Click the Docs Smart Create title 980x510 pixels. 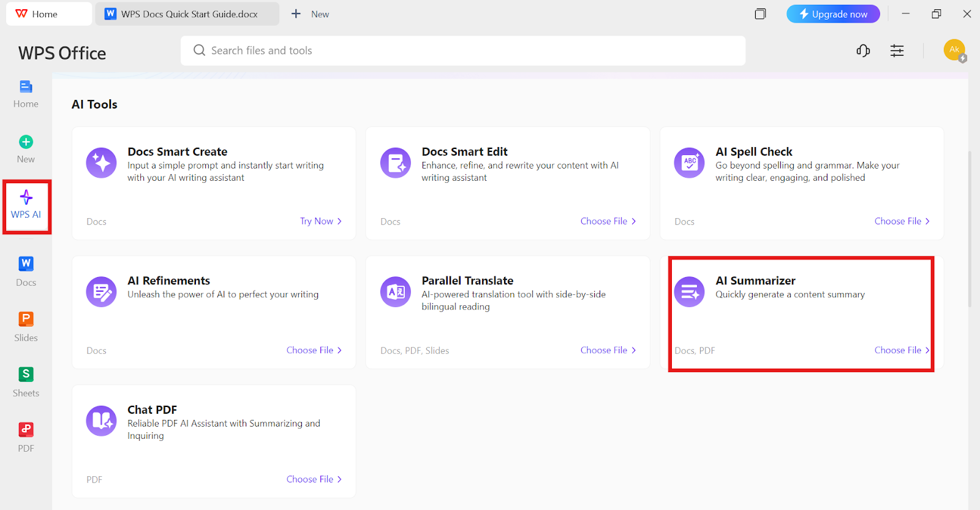(x=178, y=151)
